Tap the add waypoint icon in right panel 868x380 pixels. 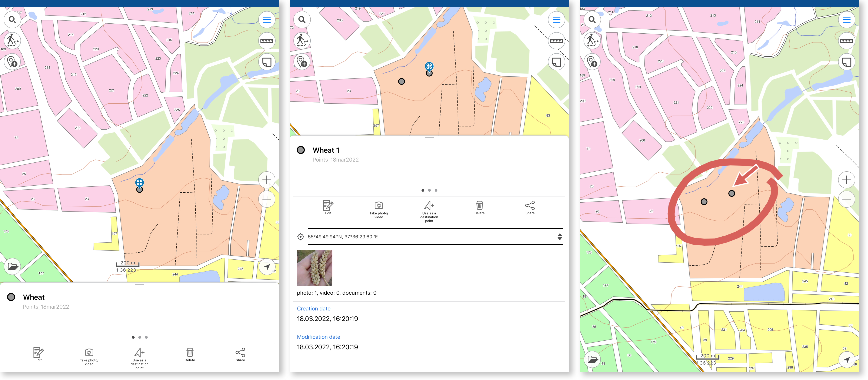[x=592, y=62]
